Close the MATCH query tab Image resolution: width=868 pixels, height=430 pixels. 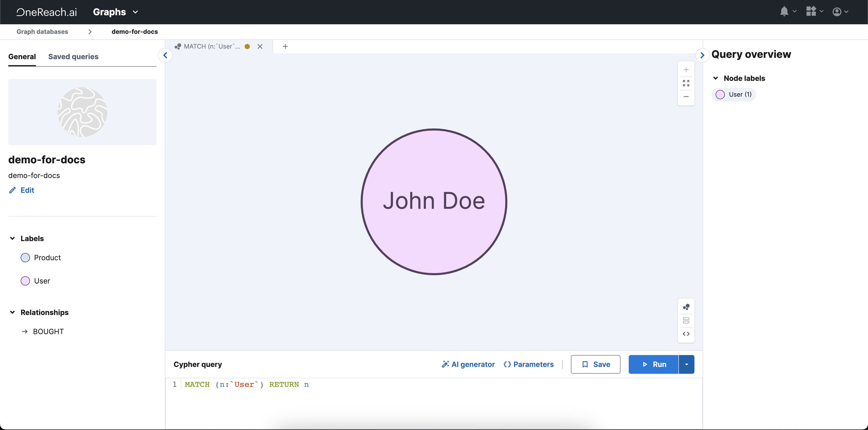[x=260, y=47]
